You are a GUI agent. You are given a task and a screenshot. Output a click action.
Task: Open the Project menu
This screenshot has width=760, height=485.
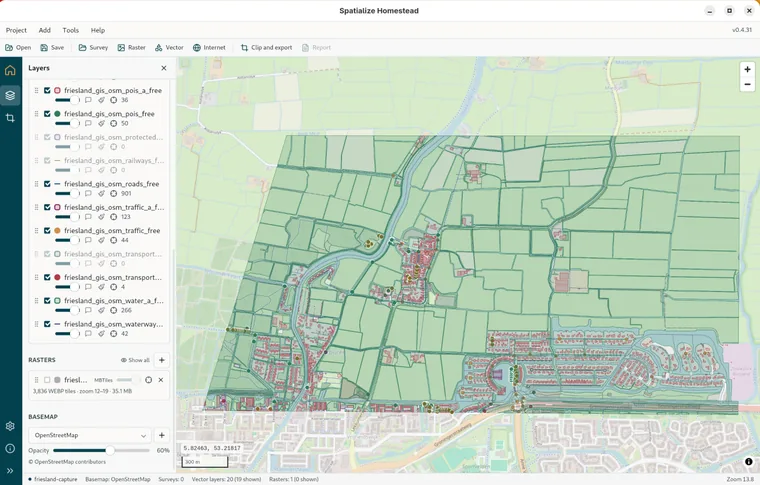[16, 30]
